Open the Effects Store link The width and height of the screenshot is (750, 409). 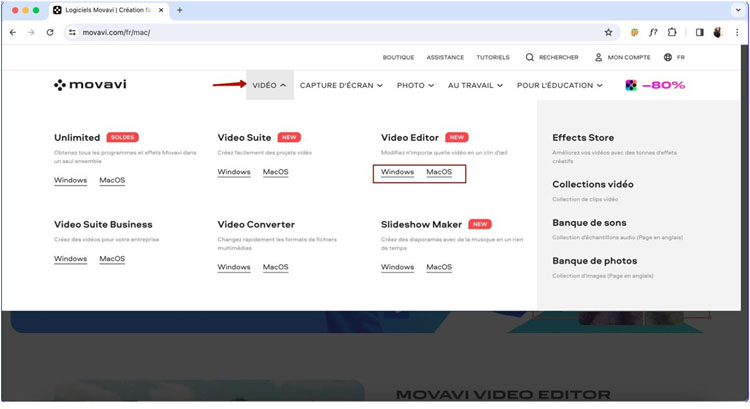coord(583,138)
